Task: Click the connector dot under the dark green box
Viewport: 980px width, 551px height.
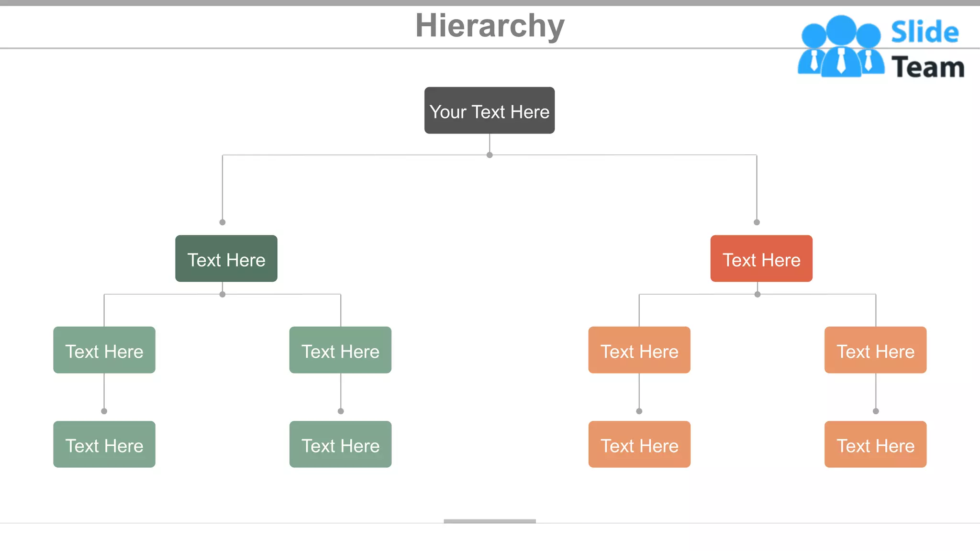Action: [x=223, y=294]
